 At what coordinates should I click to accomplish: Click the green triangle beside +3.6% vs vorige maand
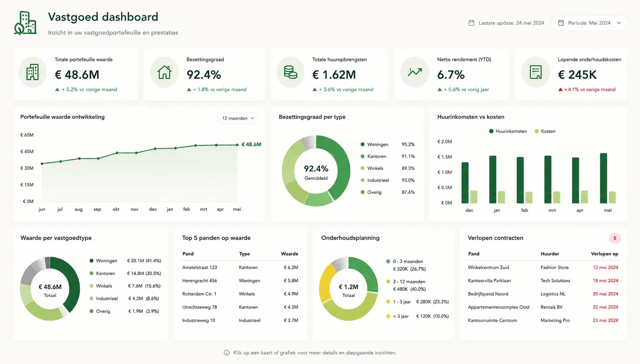pos(315,90)
